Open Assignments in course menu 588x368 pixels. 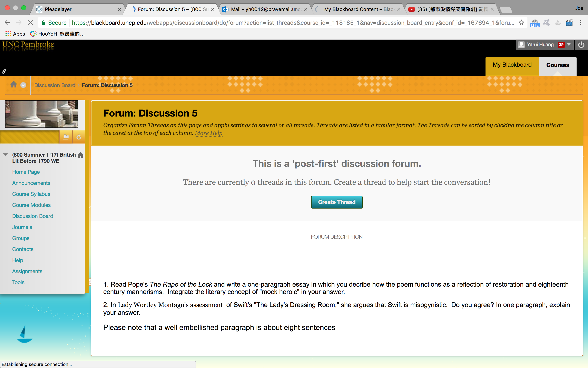(27, 271)
